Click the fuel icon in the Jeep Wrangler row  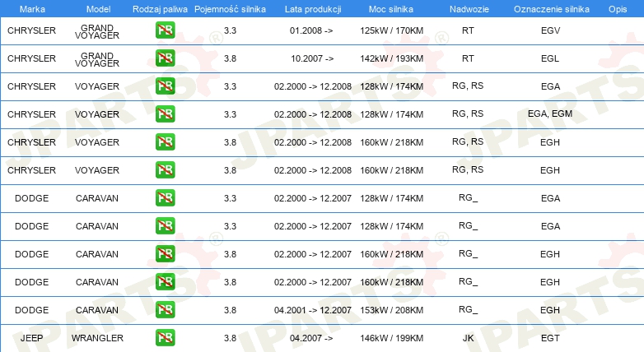click(165, 338)
